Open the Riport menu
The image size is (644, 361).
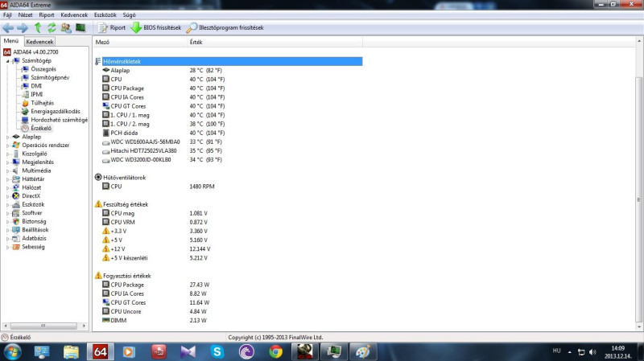tap(47, 14)
